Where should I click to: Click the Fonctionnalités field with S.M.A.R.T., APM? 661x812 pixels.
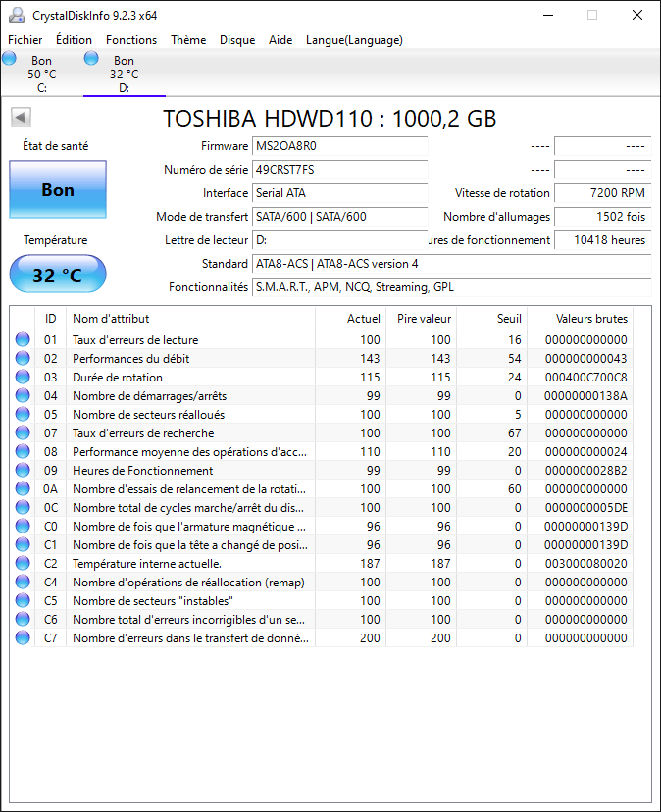452,287
